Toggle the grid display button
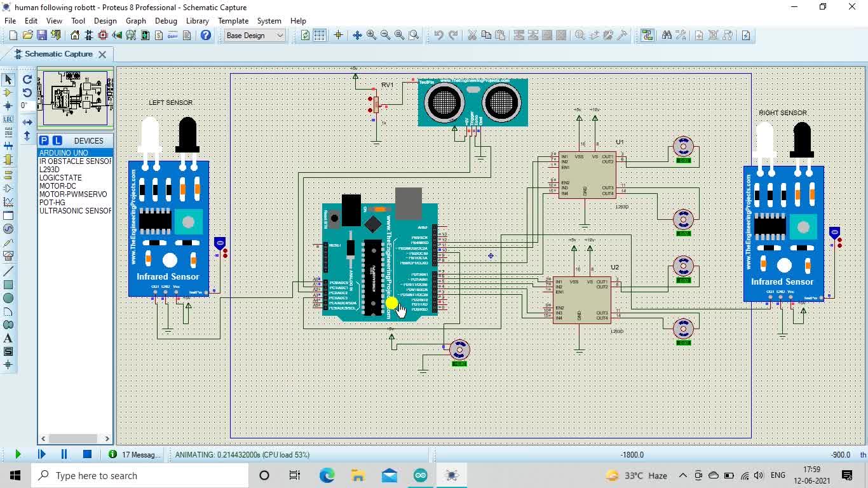 pyautogui.click(x=320, y=36)
